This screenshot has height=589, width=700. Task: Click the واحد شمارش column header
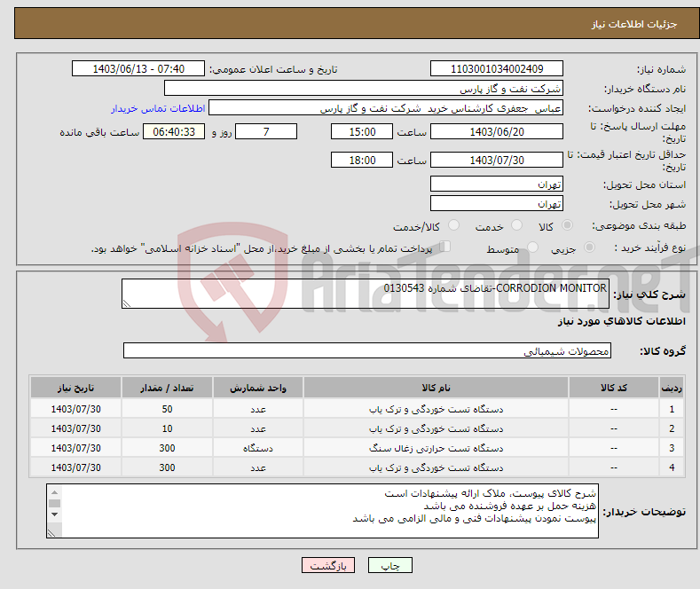click(x=258, y=388)
